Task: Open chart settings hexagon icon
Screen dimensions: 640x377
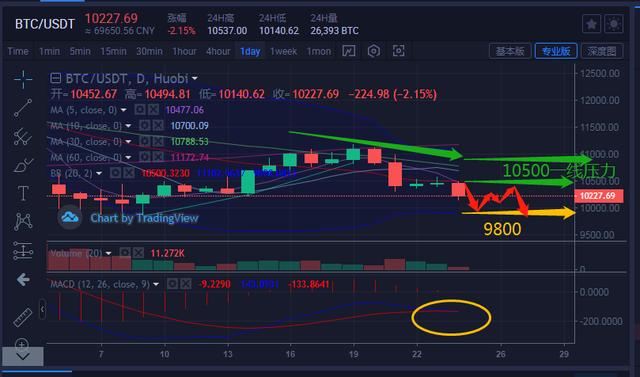Action: tap(373, 51)
